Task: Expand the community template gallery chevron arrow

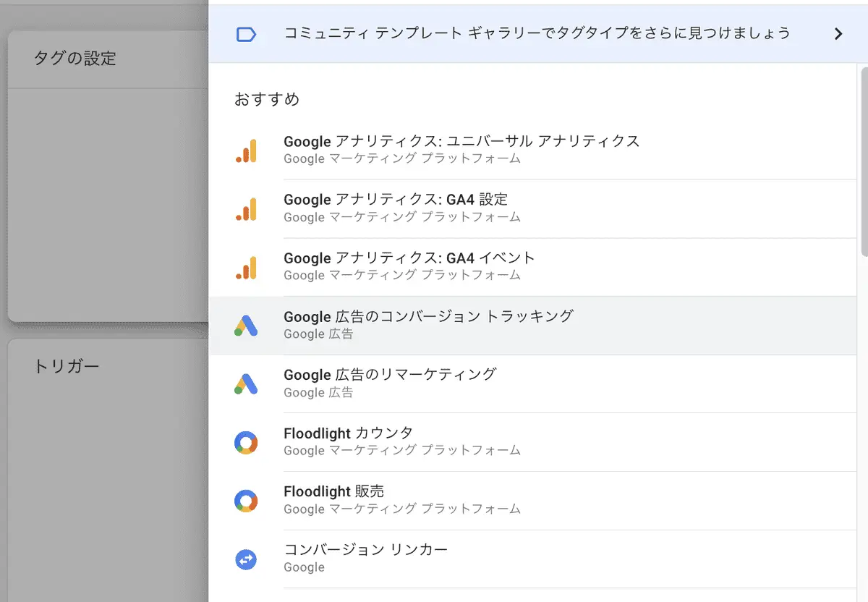Action: coord(838,34)
